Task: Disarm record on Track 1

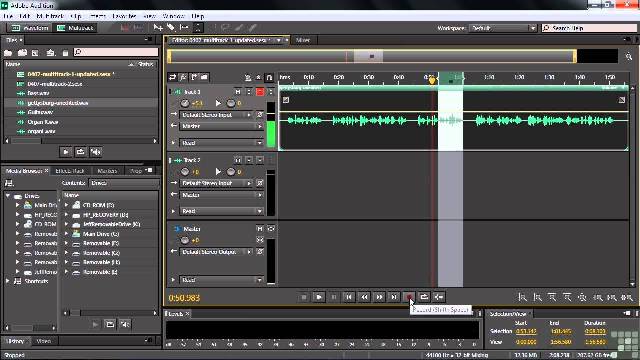Action: 260,92
